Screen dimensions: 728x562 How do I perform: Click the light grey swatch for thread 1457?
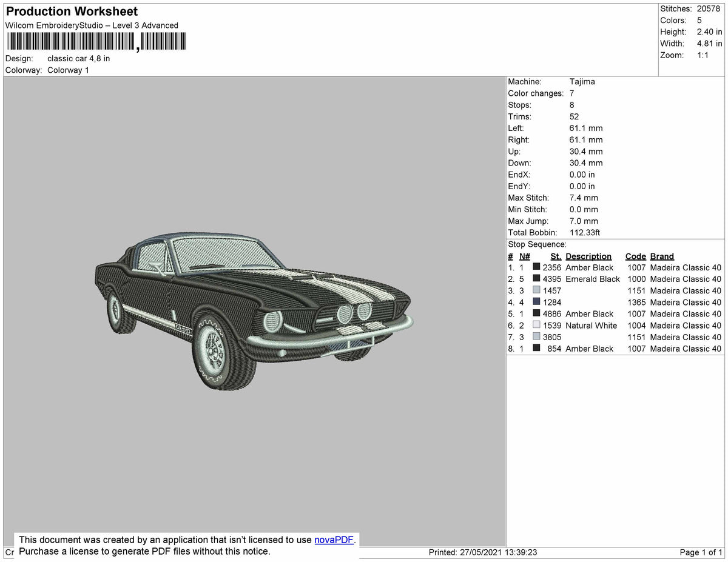(x=538, y=290)
